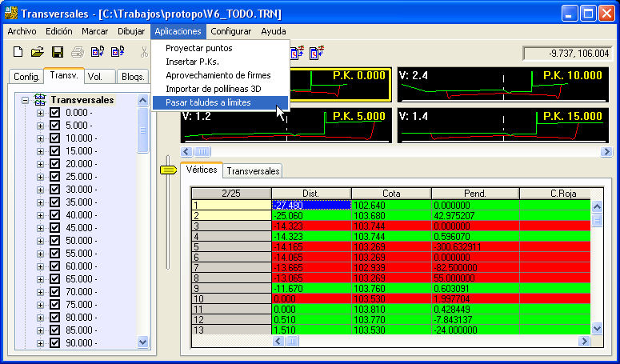This screenshot has width=620, height=364.
Task: Choose Insertar P.Ks. menu entry
Action: tap(221, 62)
